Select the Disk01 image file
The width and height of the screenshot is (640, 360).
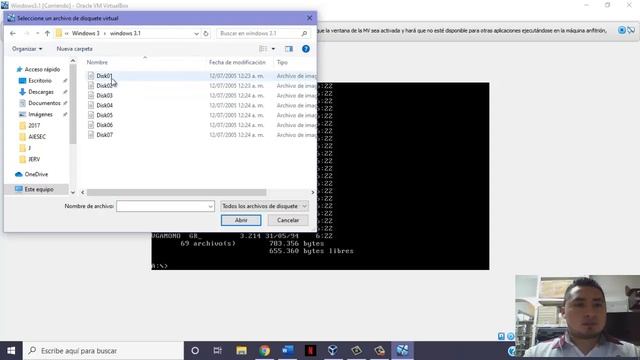pos(104,76)
